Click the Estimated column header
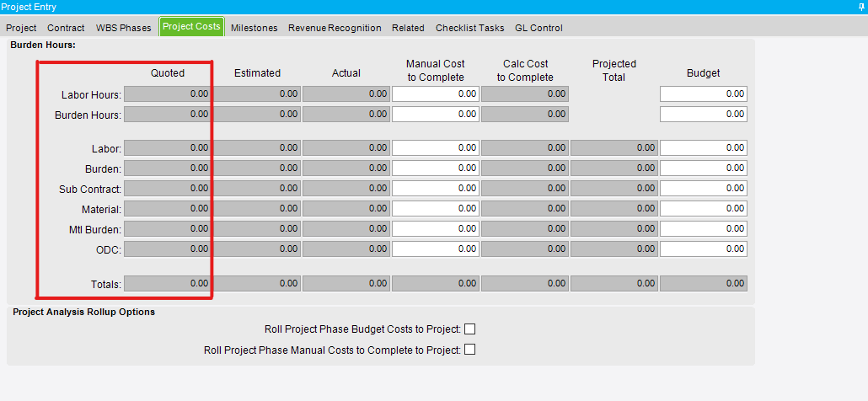The width and height of the screenshot is (868, 401). click(257, 73)
